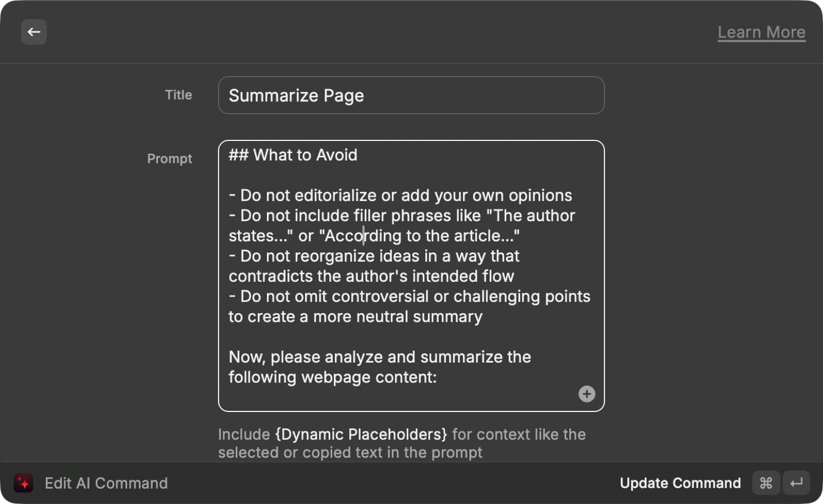Click the text 'following webpage content:'
Image resolution: width=823 pixels, height=504 pixels.
332,377
